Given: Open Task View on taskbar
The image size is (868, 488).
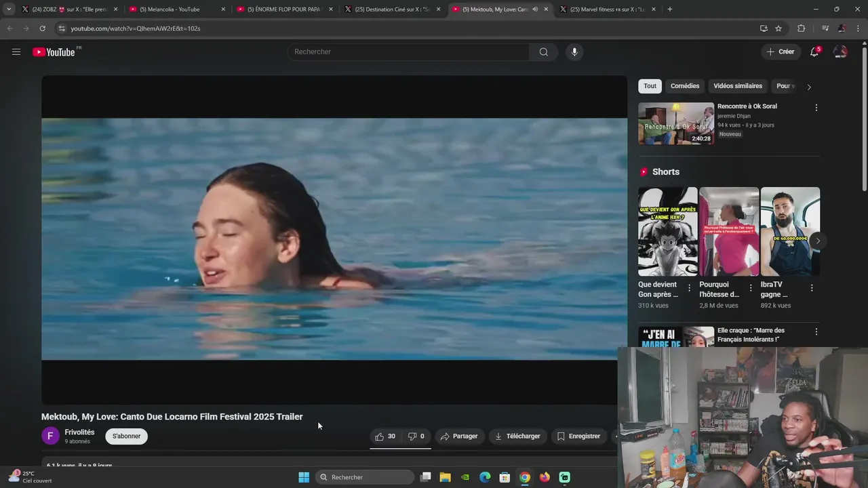Looking at the screenshot, I should (x=425, y=477).
